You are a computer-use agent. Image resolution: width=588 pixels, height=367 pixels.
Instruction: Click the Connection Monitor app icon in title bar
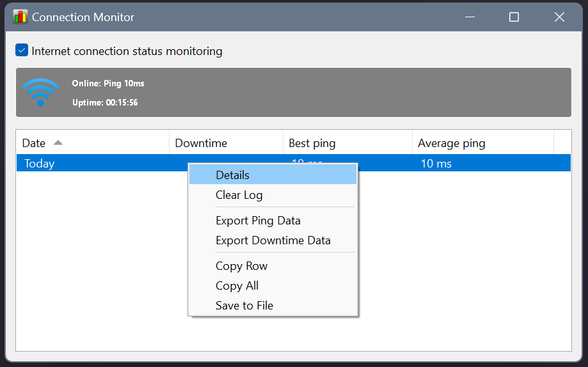(20, 17)
